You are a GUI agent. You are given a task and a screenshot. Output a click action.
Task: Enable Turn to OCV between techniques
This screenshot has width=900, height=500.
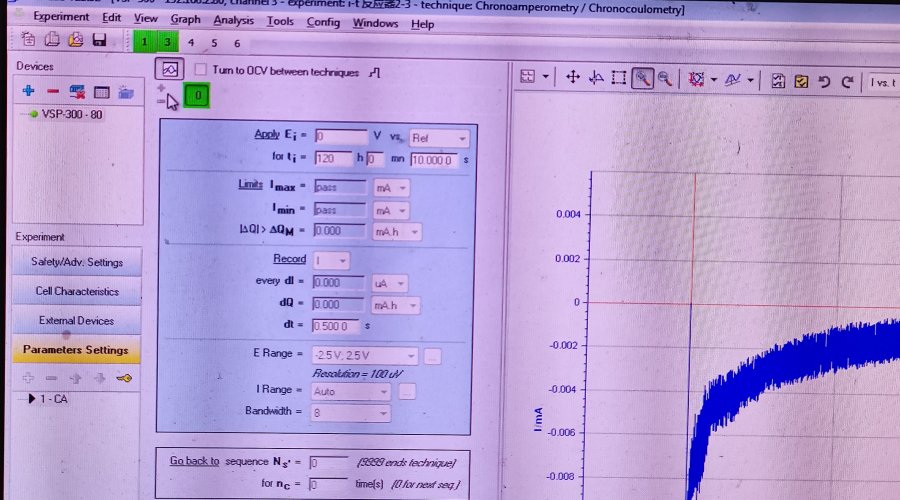200,71
